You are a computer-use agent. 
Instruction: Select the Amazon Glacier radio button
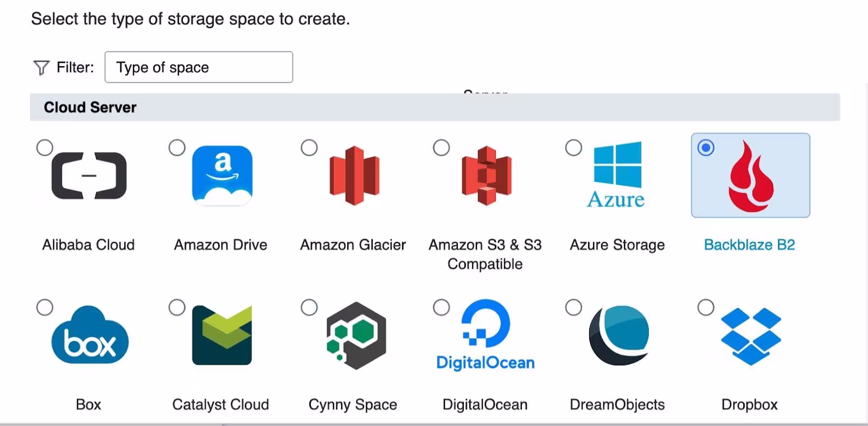click(x=309, y=147)
